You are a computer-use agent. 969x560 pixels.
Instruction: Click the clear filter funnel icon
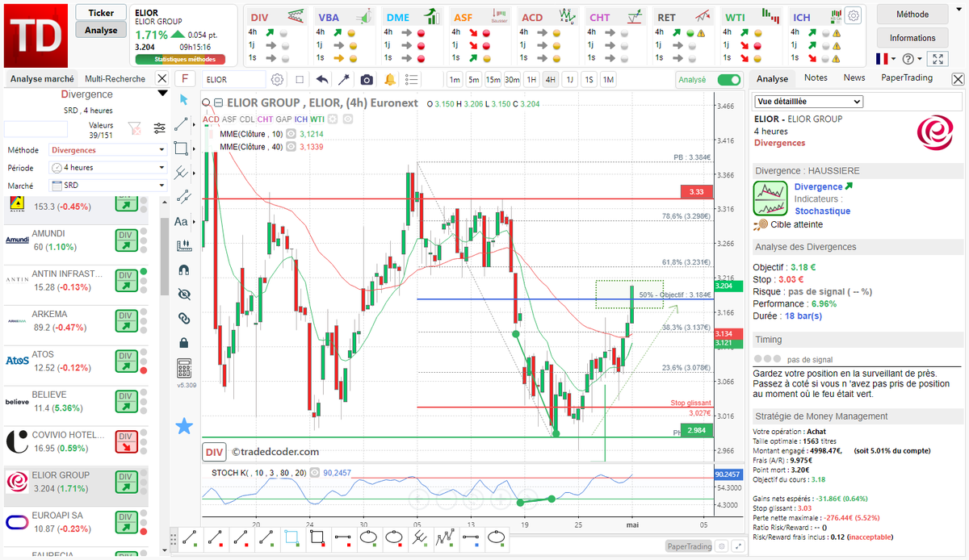136,127
